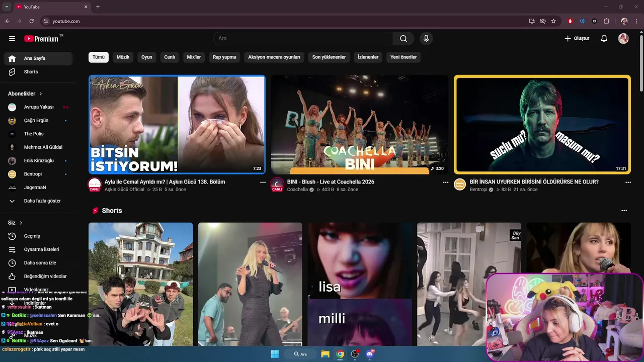Select the Canlı filter chip
Image resolution: width=644 pixels, height=362 pixels.
click(x=170, y=57)
